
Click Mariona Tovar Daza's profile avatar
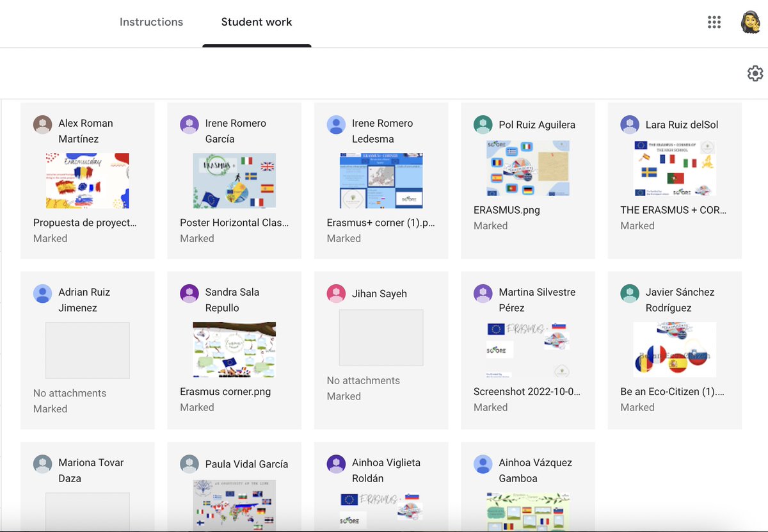pos(43,464)
